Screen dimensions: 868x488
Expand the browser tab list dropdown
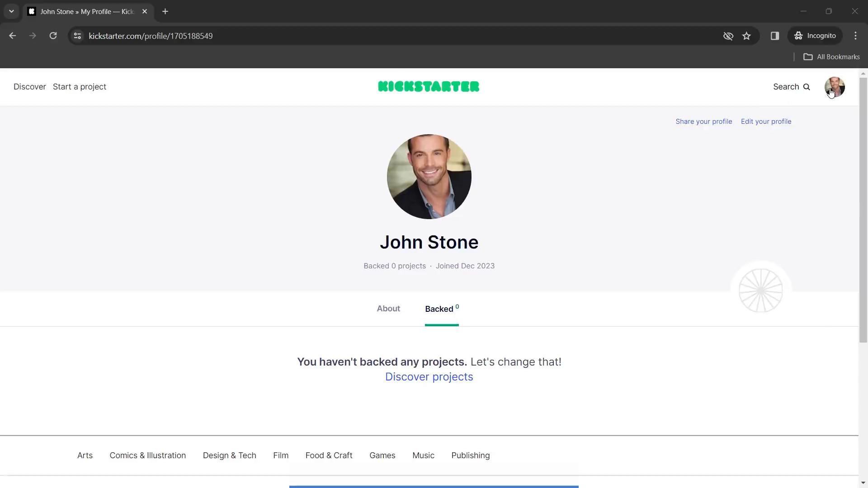click(x=11, y=11)
